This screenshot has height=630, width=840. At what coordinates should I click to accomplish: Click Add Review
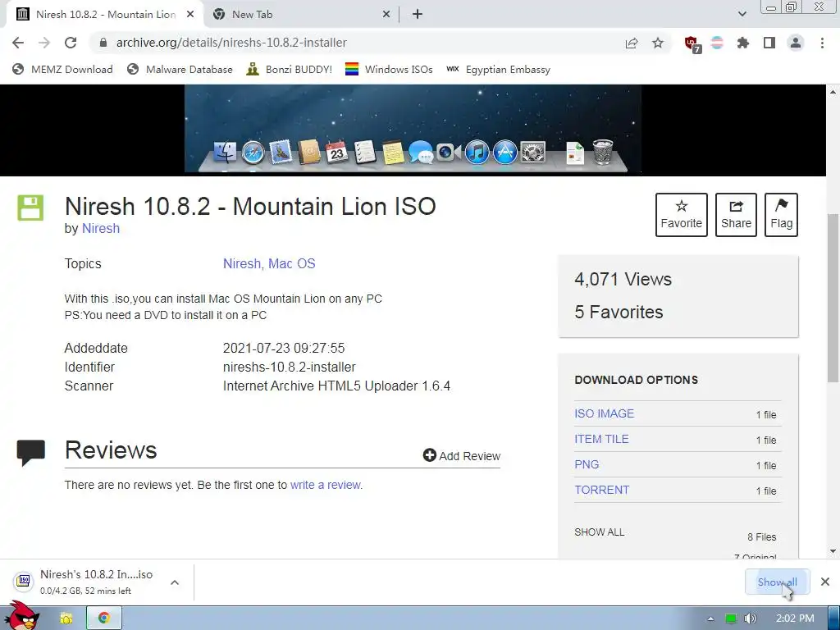(462, 456)
